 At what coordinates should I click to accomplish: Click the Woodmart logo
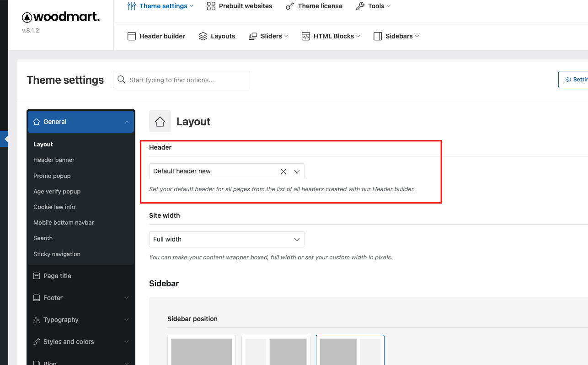61,17
